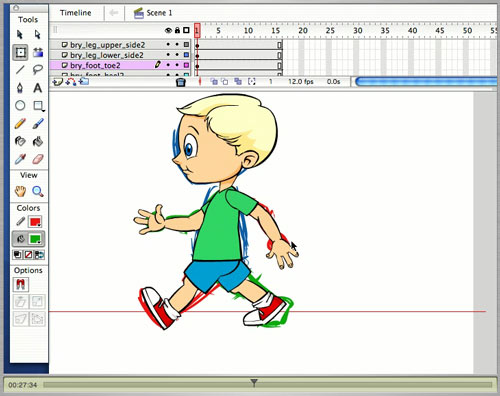The width and height of the screenshot is (500, 396).
Task: Select the bry_foot_toe2 layer name
Action: (x=95, y=65)
